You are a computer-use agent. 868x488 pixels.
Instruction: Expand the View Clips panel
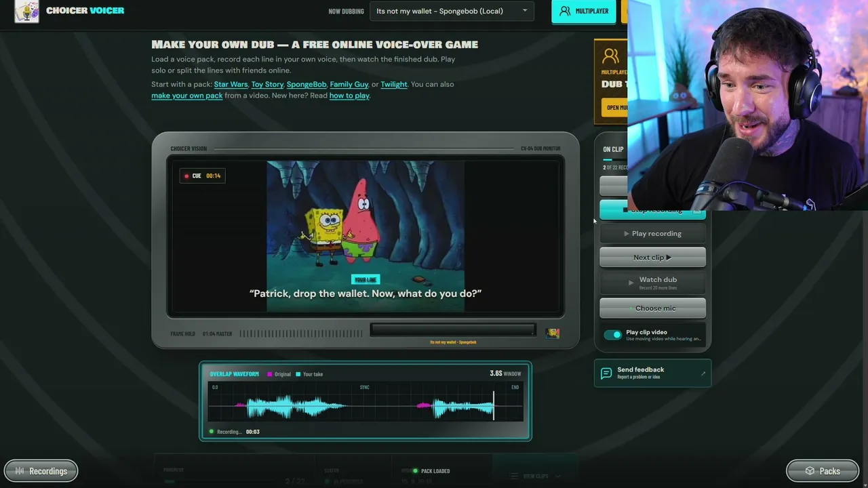click(536, 476)
